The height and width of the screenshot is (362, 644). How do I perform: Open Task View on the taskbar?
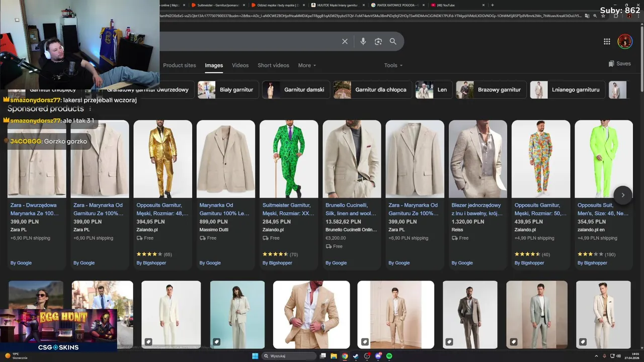coord(323,356)
